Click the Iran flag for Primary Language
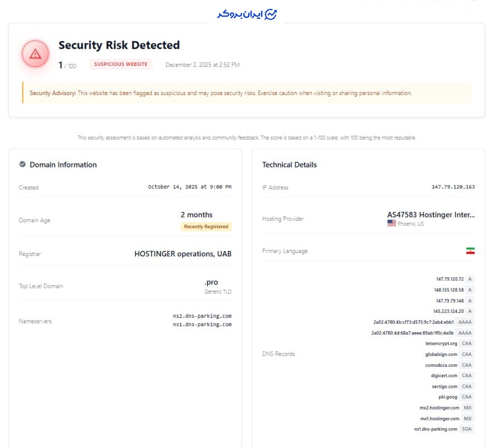The width and height of the screenshot is (494, 448). [x=470, y=251]
